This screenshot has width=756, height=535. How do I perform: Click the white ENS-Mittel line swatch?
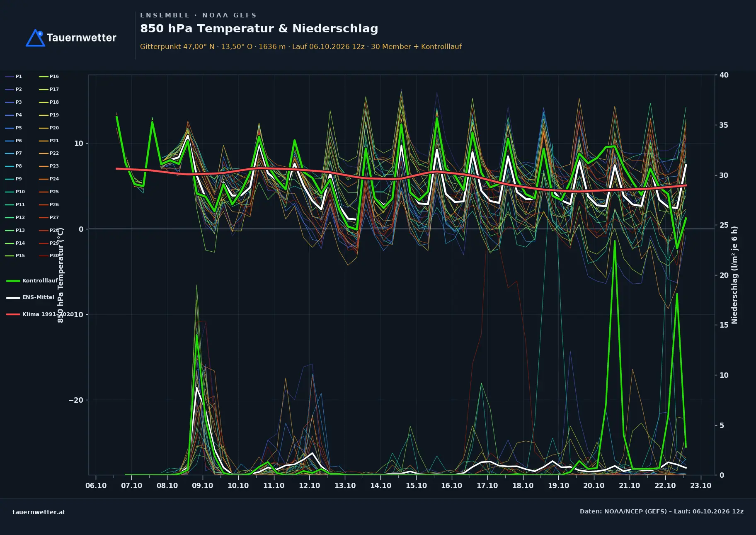click(13, 298)
